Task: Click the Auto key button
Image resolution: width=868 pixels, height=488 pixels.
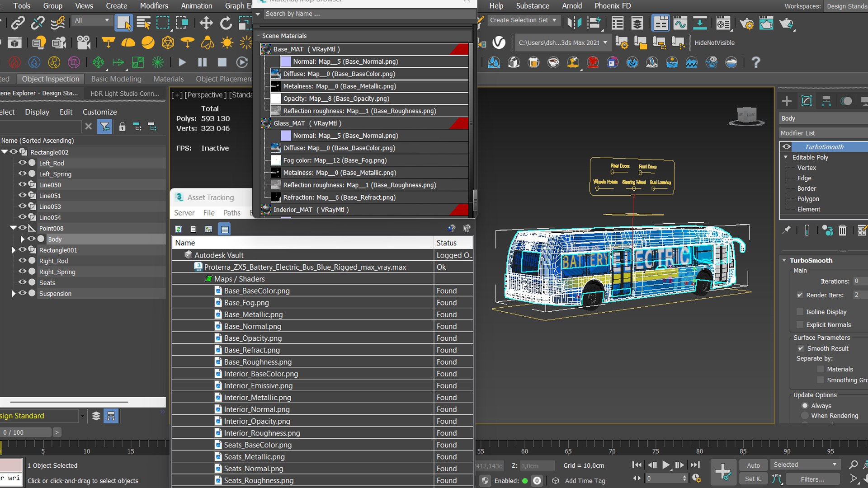Action: coord(753,465)
